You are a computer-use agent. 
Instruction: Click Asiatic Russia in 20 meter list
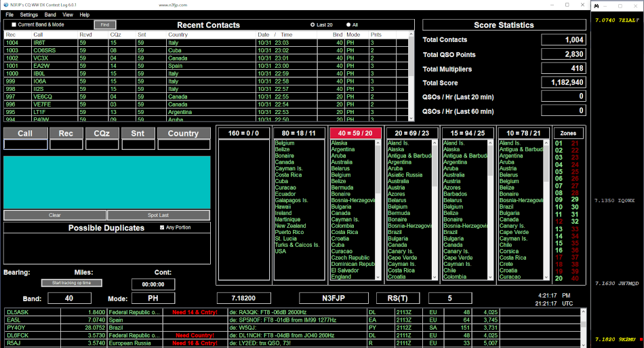[405, 175]
